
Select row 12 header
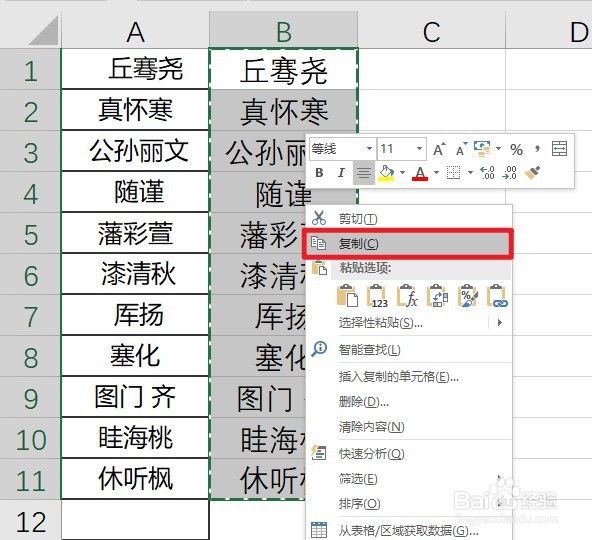pyautogui.click(x=30, y=521)
